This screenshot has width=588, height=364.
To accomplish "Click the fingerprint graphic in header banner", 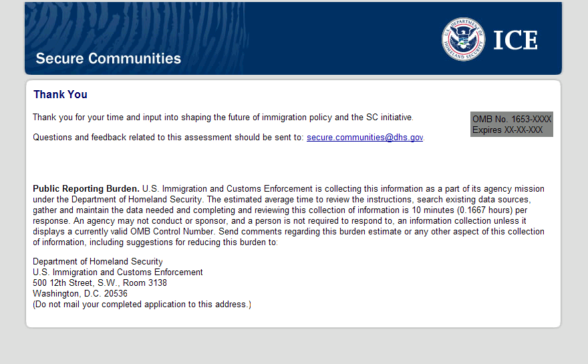I will point(134,27).
